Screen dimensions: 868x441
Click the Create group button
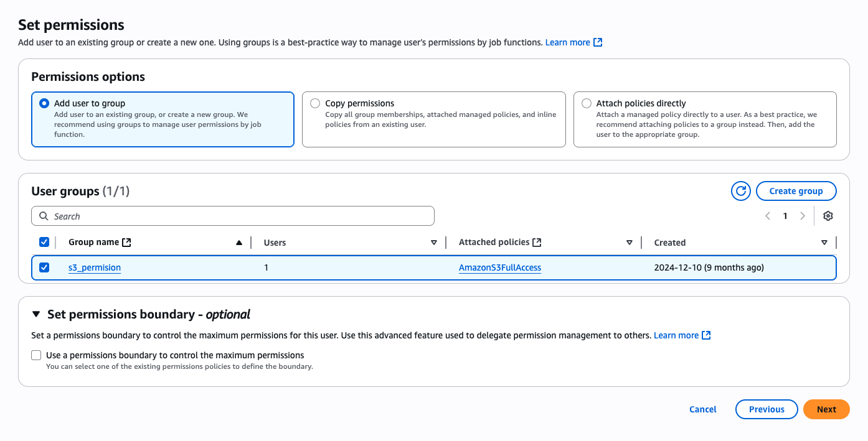point(796,191)
